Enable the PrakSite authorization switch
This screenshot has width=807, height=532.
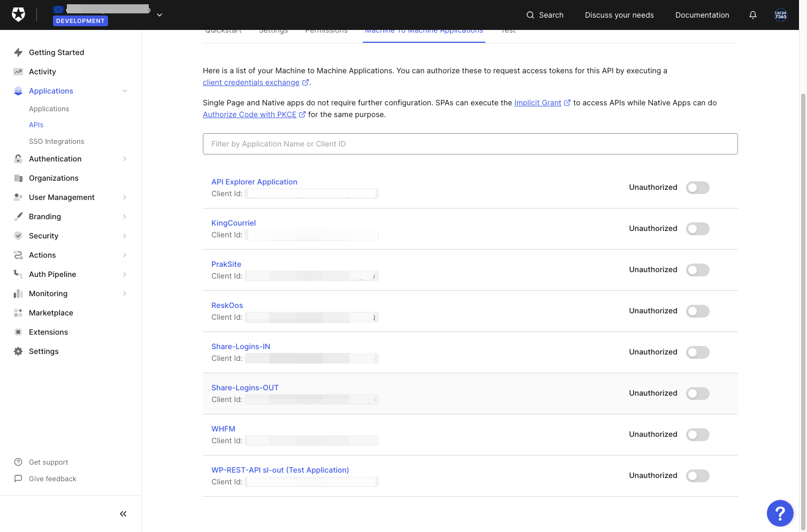click(x=698, y=270)
